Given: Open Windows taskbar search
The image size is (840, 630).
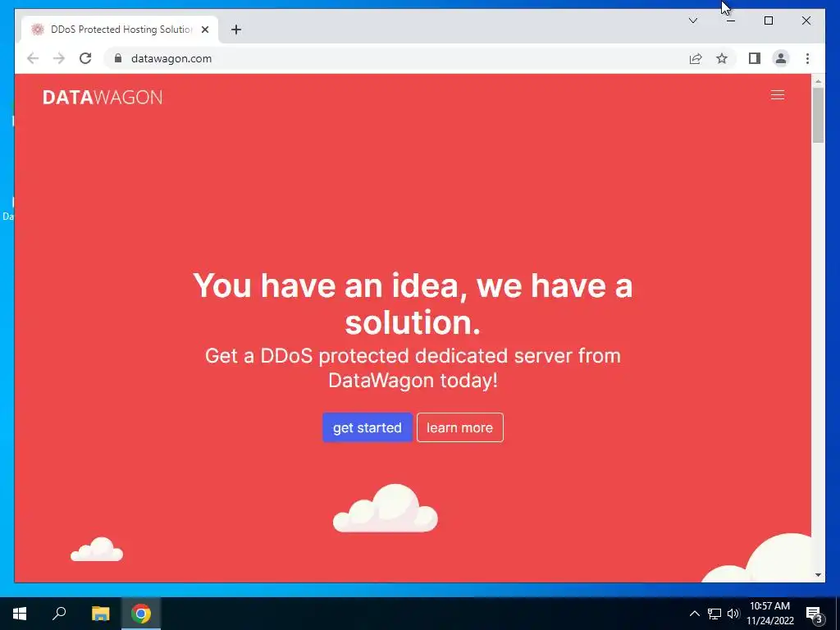Looking at the screenshot, I should click(59, 614).
